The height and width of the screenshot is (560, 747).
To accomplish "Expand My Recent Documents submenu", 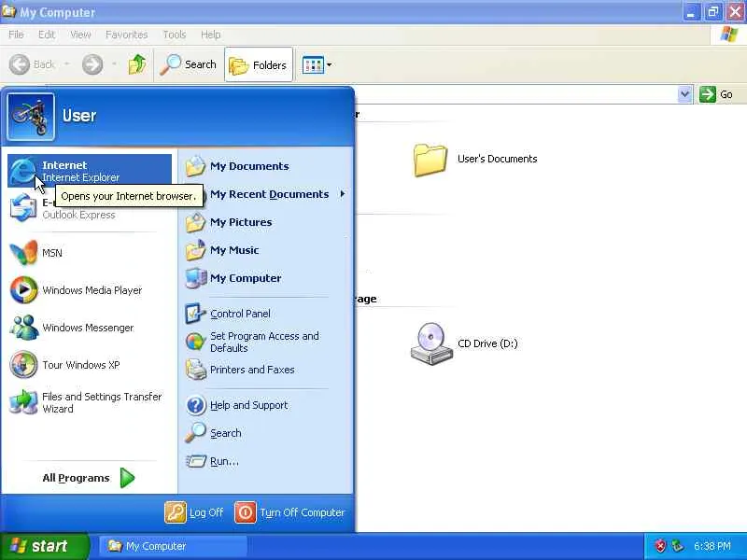I will (x=265, y=194).
